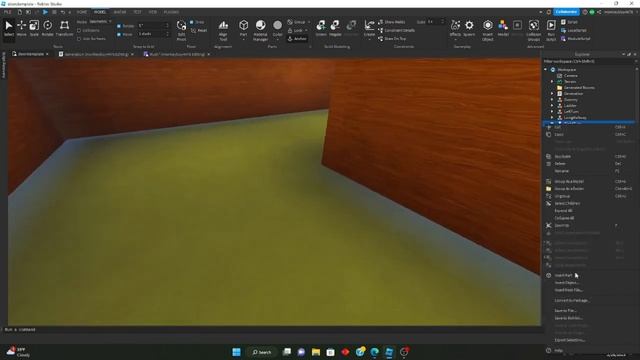This screenshot has height=360, width=640.
Task: Toggle Draw On Top option
Action: [x=392, y=38]
